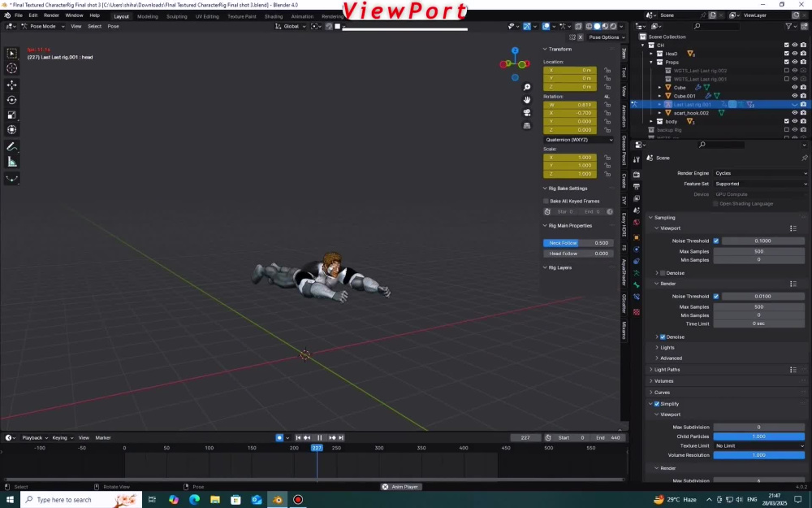Open the timeline Keying menu
This screenshot has height=508, width=812.
tap(63, 438)
